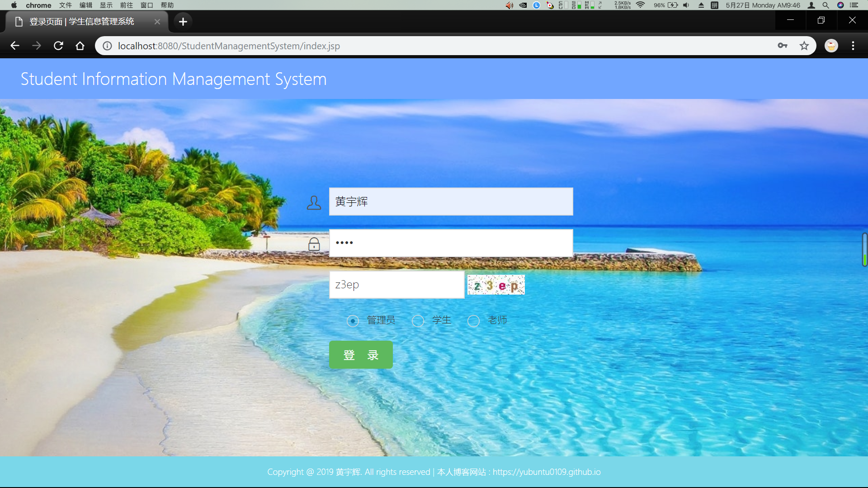
Task: Open Spotlight search in the menu bar
Action: (x=826, y=5)
